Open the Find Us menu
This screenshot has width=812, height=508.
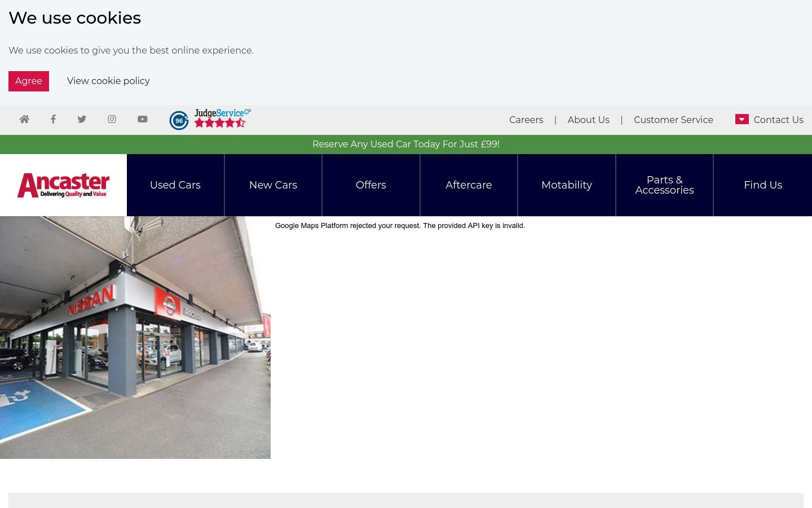coord(763,185)
